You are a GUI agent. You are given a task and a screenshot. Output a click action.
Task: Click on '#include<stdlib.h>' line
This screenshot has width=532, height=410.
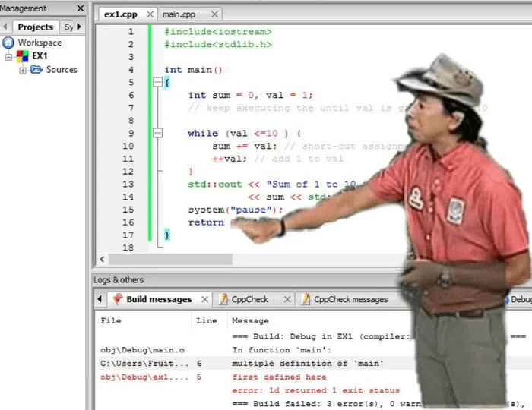click(x=218, y=44)
